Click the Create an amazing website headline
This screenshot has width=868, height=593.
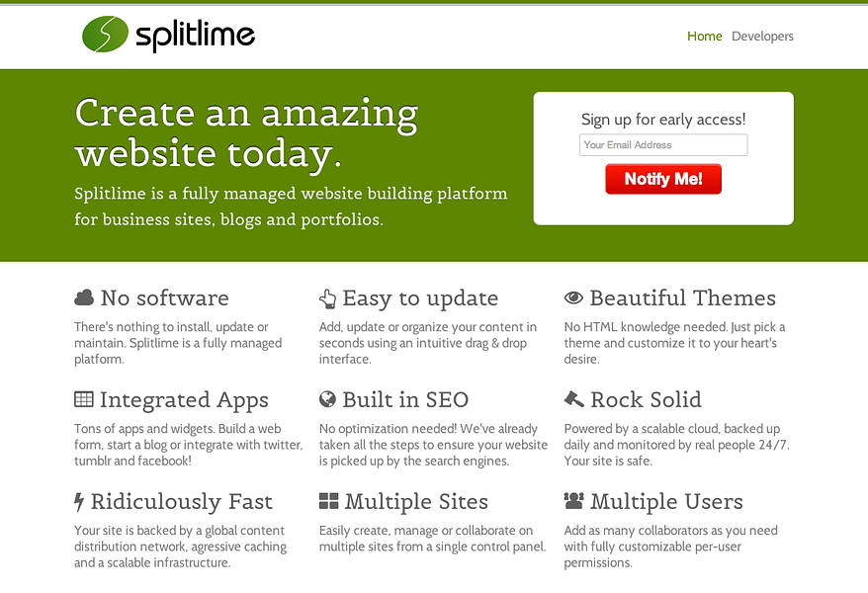tap(245, 133)
